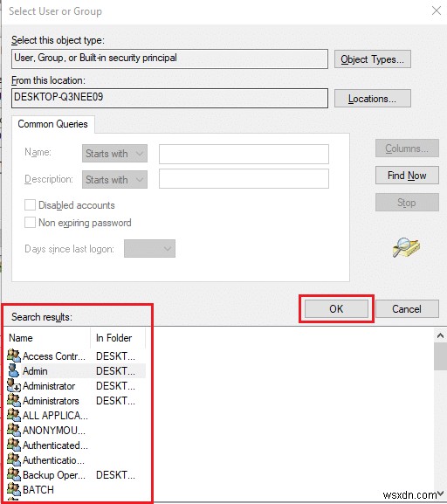Screen dimensions: 447x504
Task: Select the 'ALL APPLICA...' result name
Action: pos(55,415)
